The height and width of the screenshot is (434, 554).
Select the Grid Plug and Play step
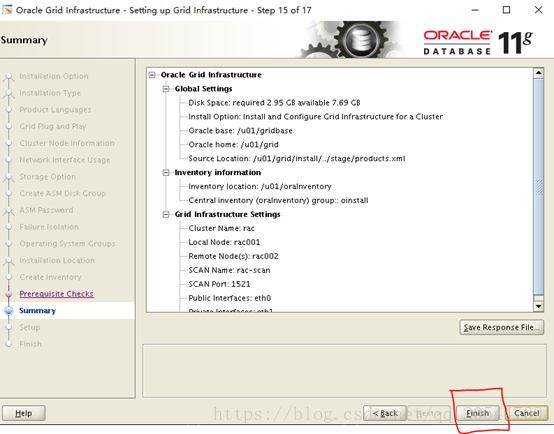coord(53,126)
